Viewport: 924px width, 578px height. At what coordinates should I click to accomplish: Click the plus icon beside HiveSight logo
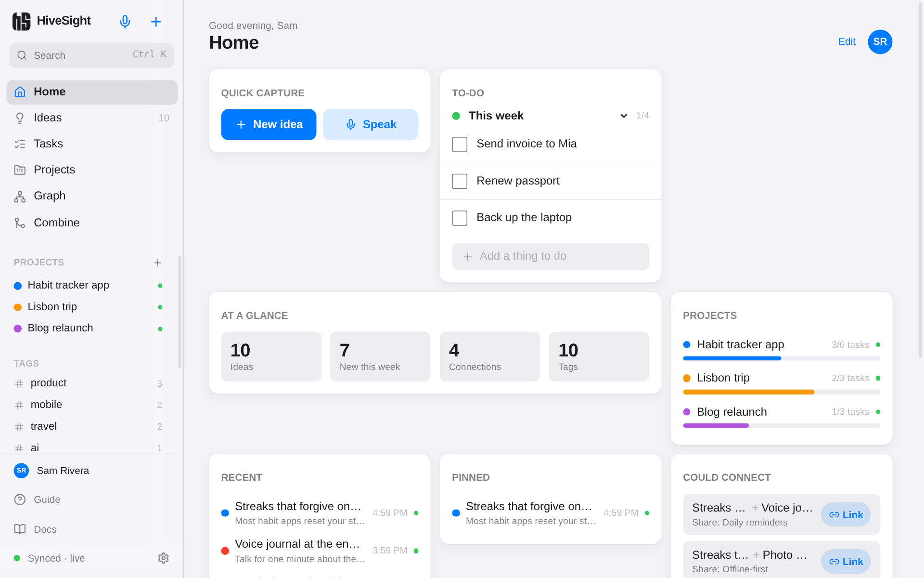point(156,22)
